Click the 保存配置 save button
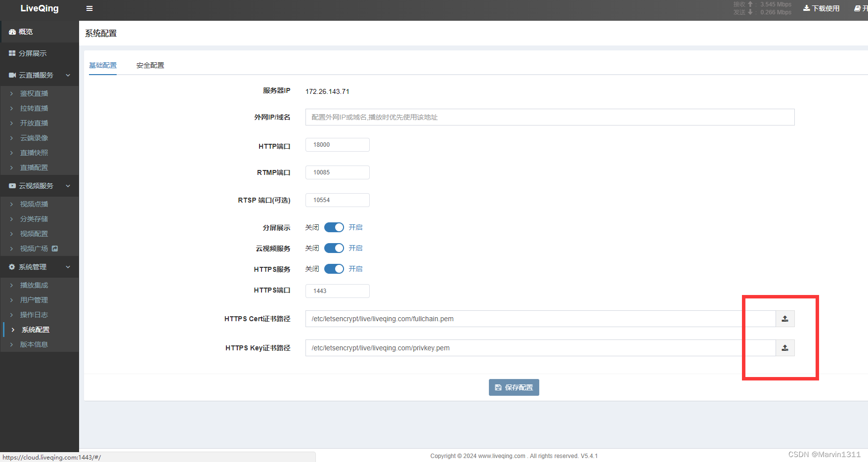This screenshot has height=462, width=868. pyautogui.click(x=514, y=387)
